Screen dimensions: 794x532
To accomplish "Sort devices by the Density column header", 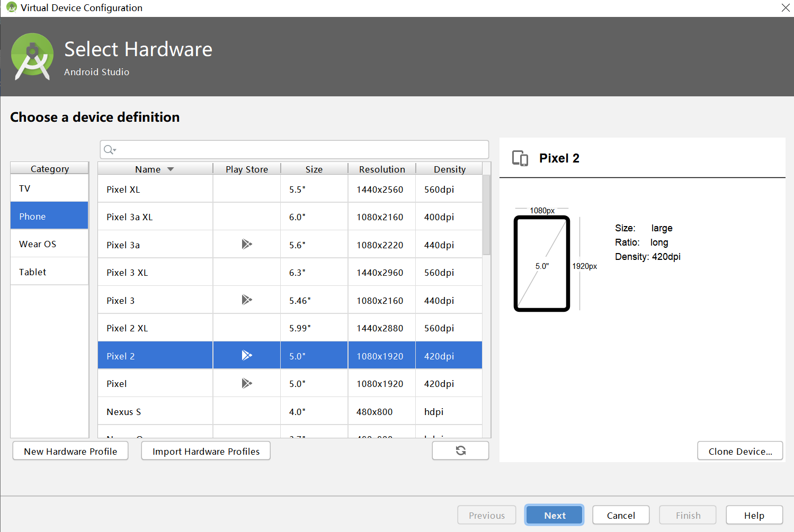I will pos(450,169).
